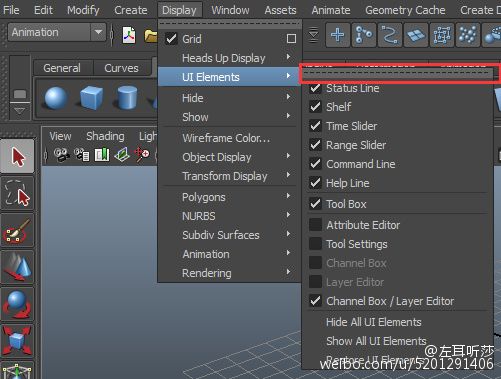Uncheck Tool Box

point(315,204)
